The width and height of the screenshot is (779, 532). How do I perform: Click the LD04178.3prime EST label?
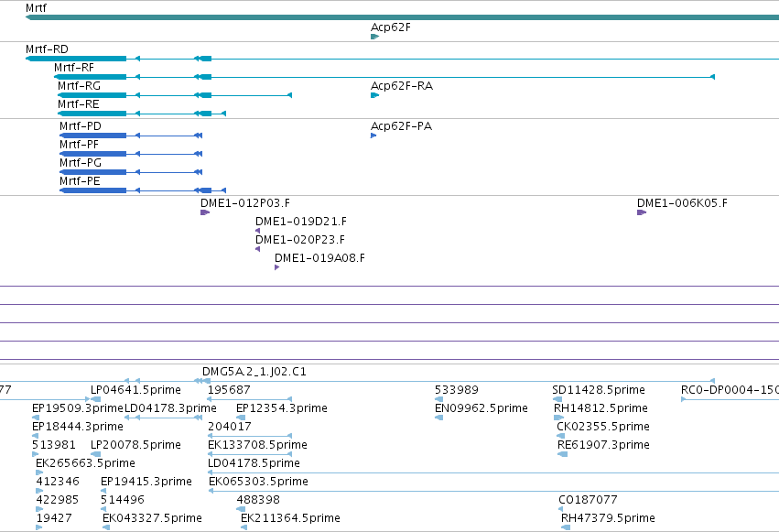point(170,408)
